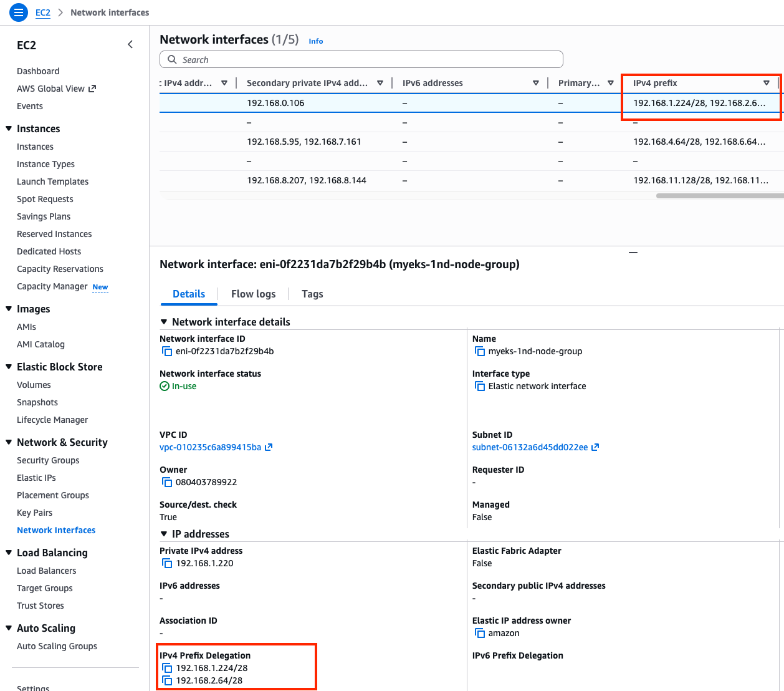The width and height of the screenshot is (784, 691).
Task: Sort by the IPv4 prefix column
Action: click(x=766, y=83)
